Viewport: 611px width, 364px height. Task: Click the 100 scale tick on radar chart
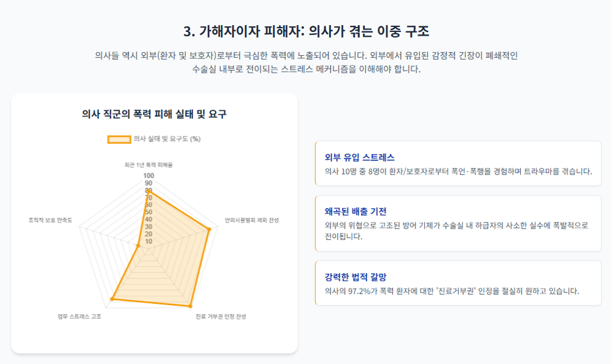tap(149, 176)
